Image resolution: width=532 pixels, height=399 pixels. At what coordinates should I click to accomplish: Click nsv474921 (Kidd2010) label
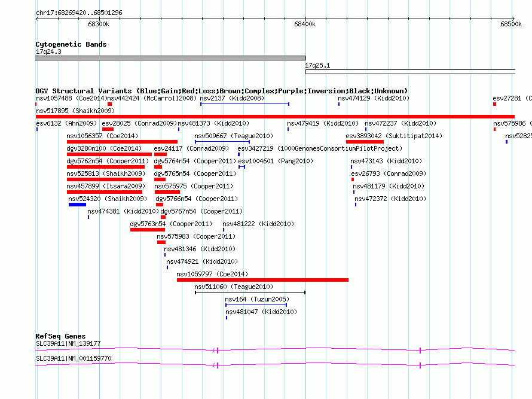pyautogui.click(x=202, y=261)
